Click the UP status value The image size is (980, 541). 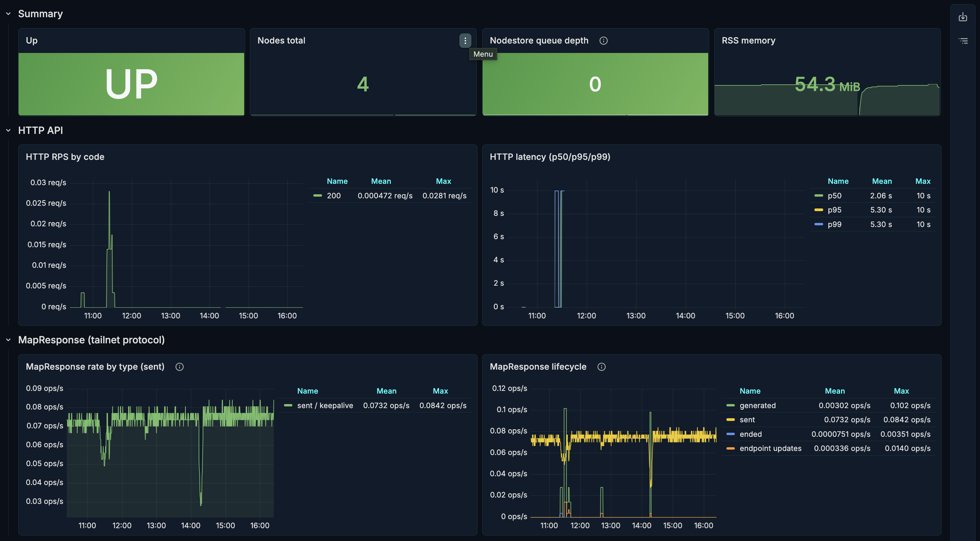131,84
